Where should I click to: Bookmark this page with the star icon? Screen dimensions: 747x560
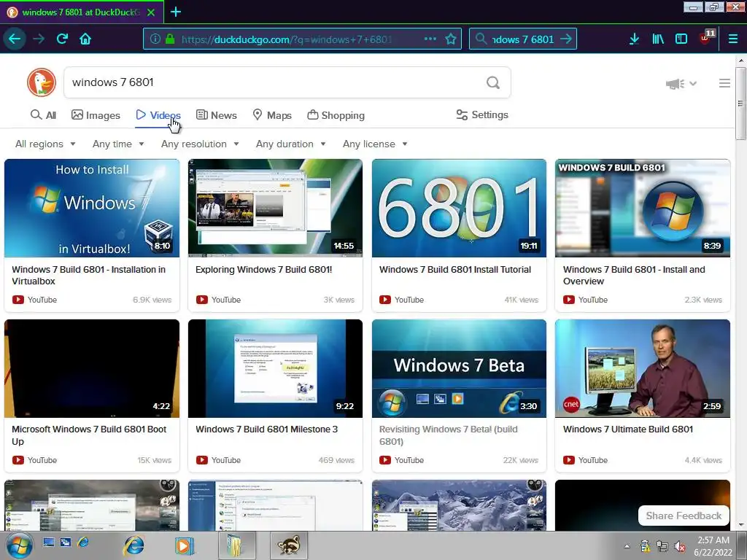coord(451,39)
